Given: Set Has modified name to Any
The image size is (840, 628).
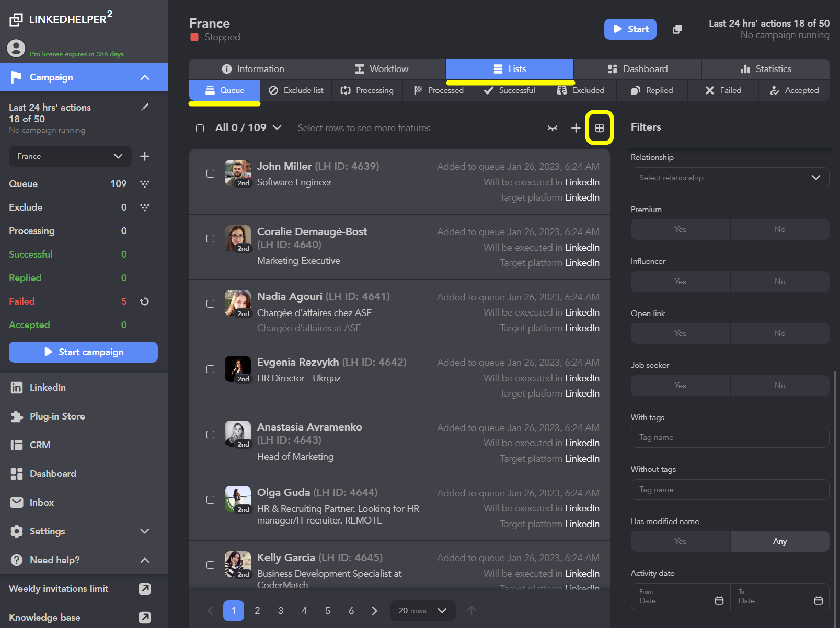Looking at the screenshot, I should (780, 541).
